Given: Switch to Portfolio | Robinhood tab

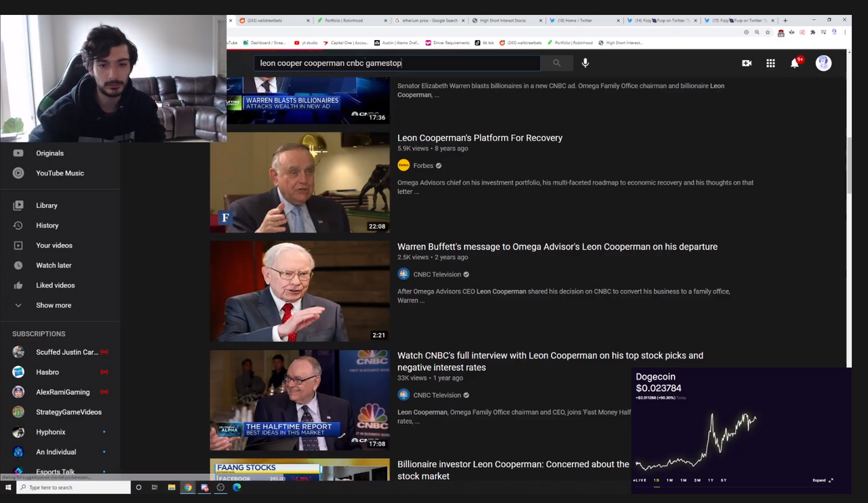Looking at the screenshot, I should 352,20.
